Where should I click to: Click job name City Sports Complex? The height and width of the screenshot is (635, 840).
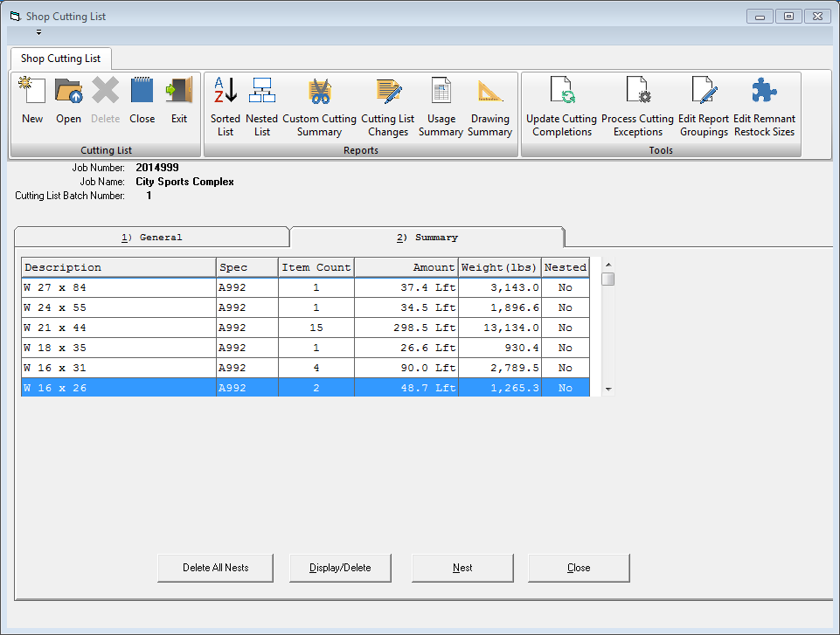click(184, 182)
